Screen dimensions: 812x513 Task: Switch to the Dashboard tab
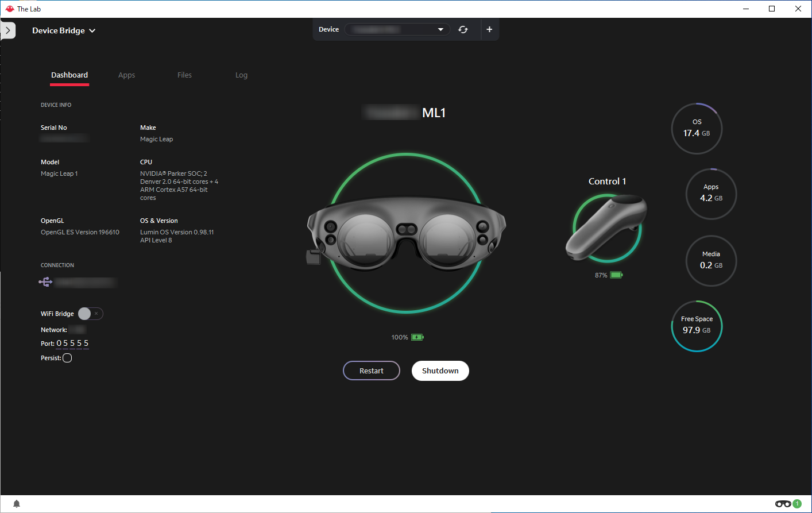[69, 75]
